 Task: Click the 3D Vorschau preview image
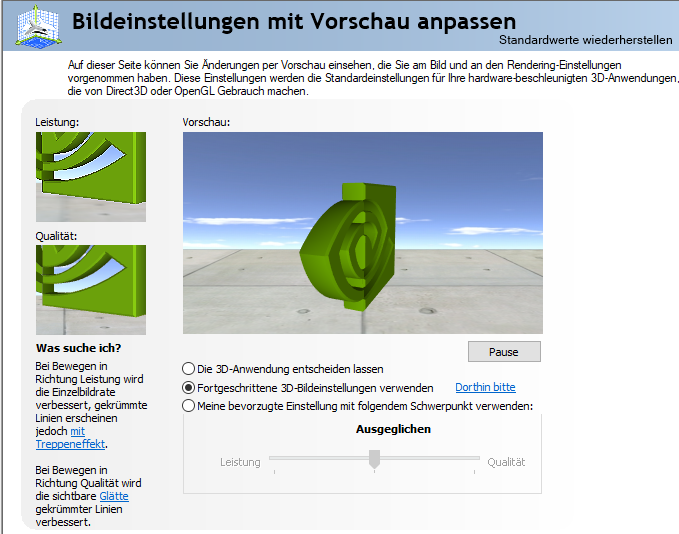[362, 233]
